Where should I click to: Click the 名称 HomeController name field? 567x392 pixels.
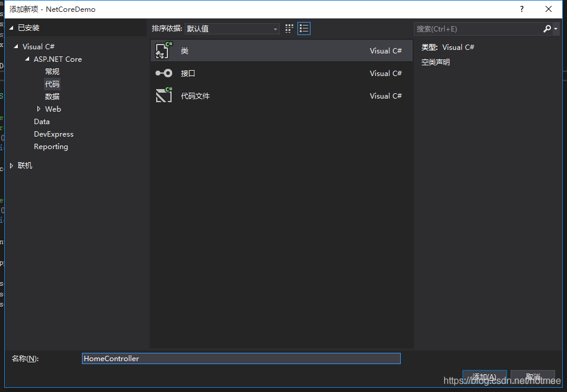pos(241,358)
